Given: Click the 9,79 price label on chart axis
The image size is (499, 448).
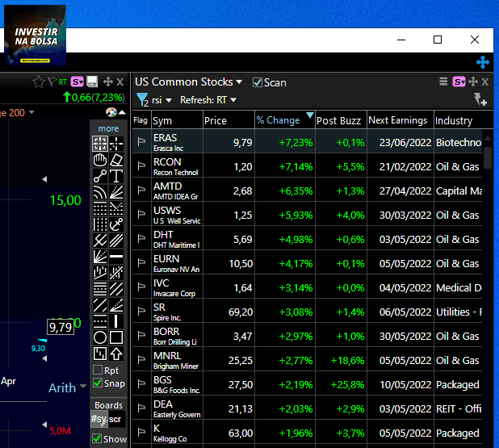Looking at the screenshot, I should coord(61,327).
